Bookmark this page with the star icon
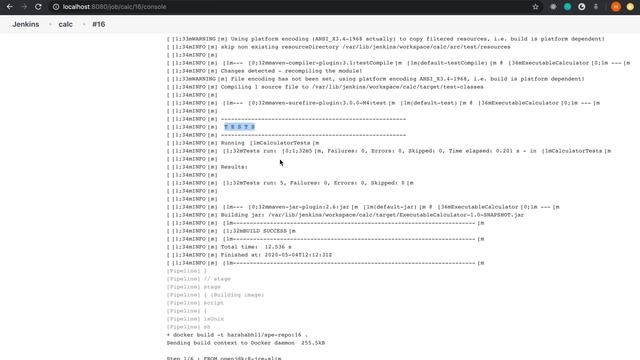Image resolution: width=640 pixels, height=360 pixels. pyautogui.click(x=536, y=7)
